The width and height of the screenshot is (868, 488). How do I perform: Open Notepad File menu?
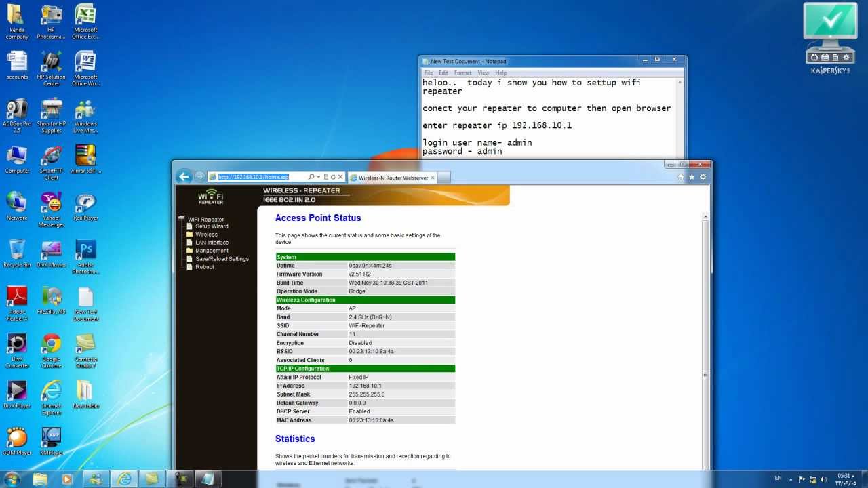click(x=429, y=73)
